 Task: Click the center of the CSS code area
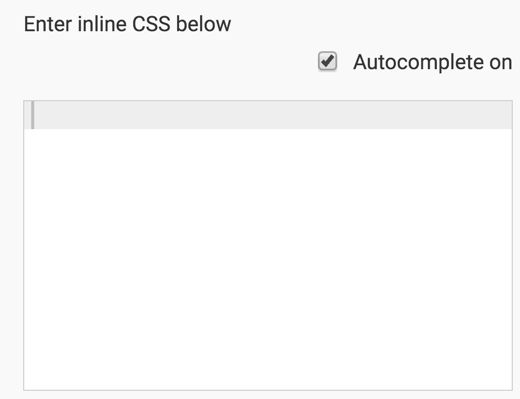(x=268, y=245)
